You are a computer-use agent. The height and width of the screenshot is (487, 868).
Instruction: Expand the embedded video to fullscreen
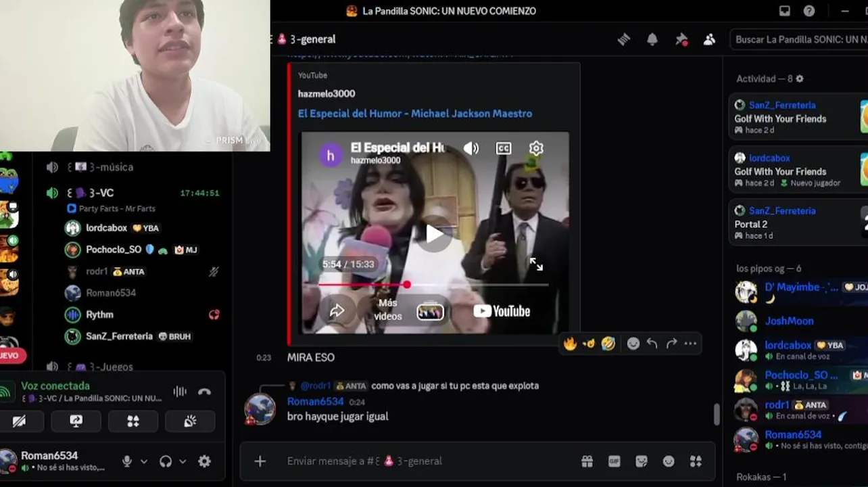pyautogui.click(x=536, y=264)
